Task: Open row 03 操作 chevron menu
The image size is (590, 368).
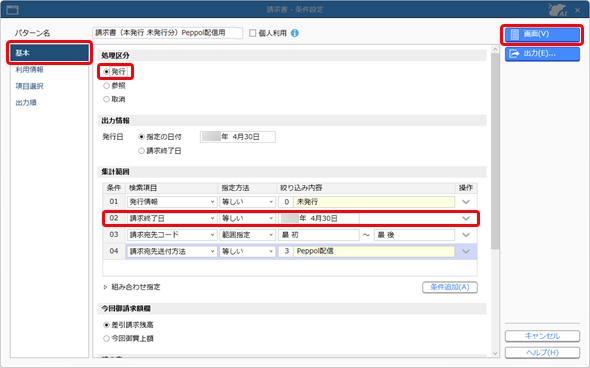Action: tap(466, 235)
